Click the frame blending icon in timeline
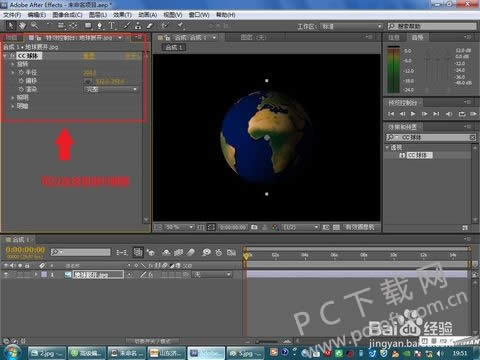Screen dimensions: 480x360 pyautogui.click(x=178, y=253)
